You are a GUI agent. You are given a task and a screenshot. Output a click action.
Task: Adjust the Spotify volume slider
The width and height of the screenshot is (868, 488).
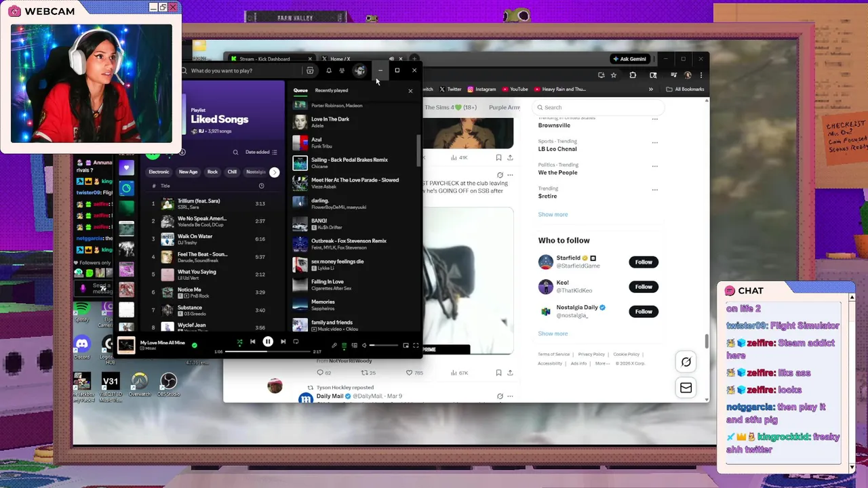click(384, 346)
